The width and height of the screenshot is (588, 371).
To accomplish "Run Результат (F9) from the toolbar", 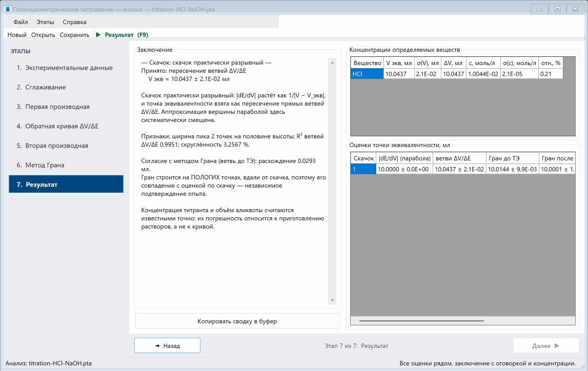I will coord(122,35).
